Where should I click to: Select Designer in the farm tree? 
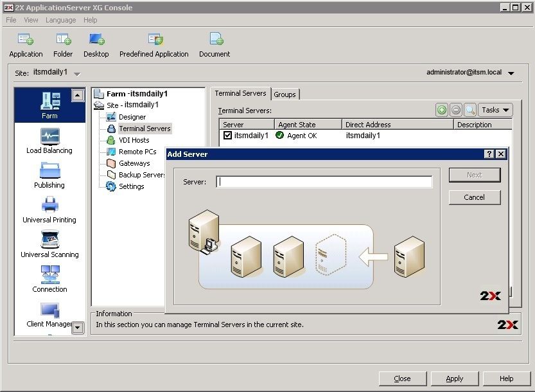[132, 117]
